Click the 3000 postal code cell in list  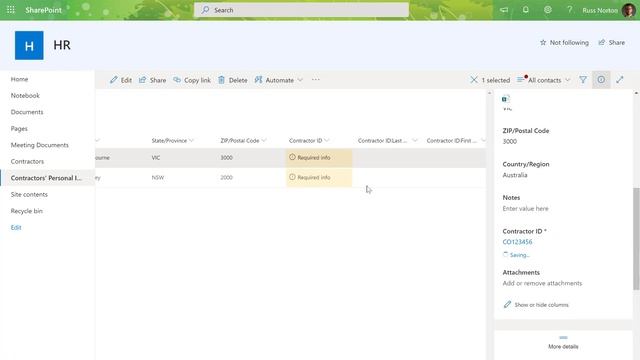click(x=227, y=158)
